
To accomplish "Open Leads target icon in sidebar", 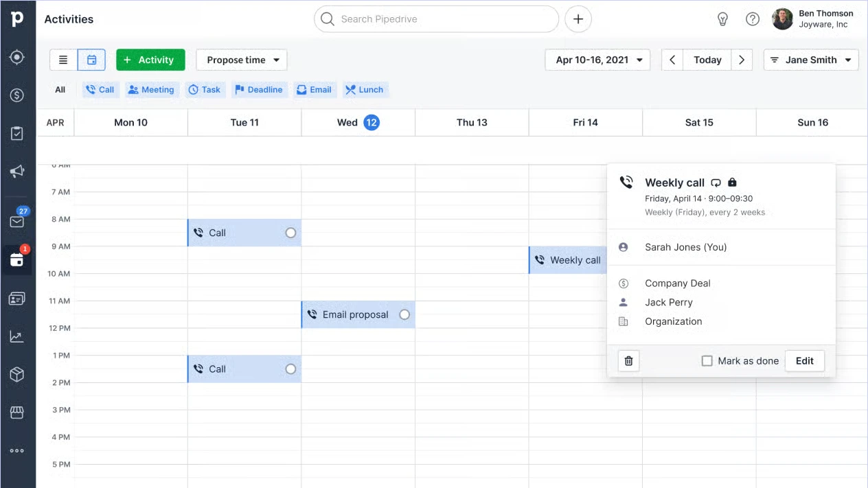I will tap(17, 58).
